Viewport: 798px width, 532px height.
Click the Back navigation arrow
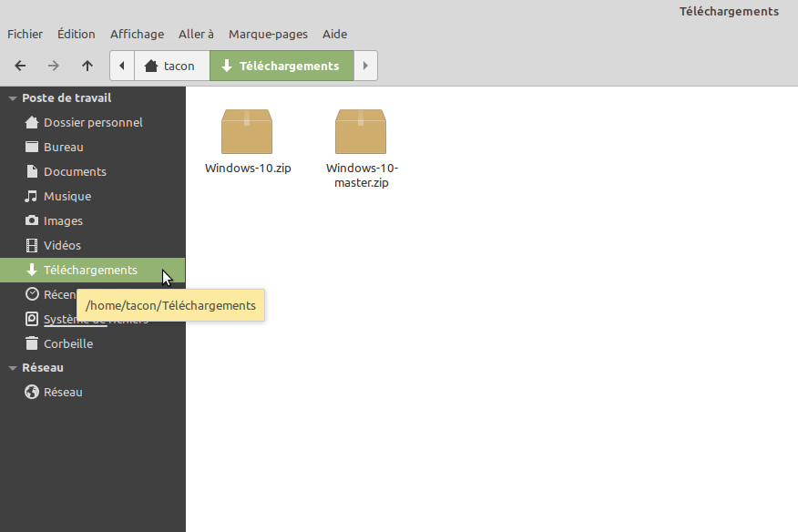coord(20,66)
